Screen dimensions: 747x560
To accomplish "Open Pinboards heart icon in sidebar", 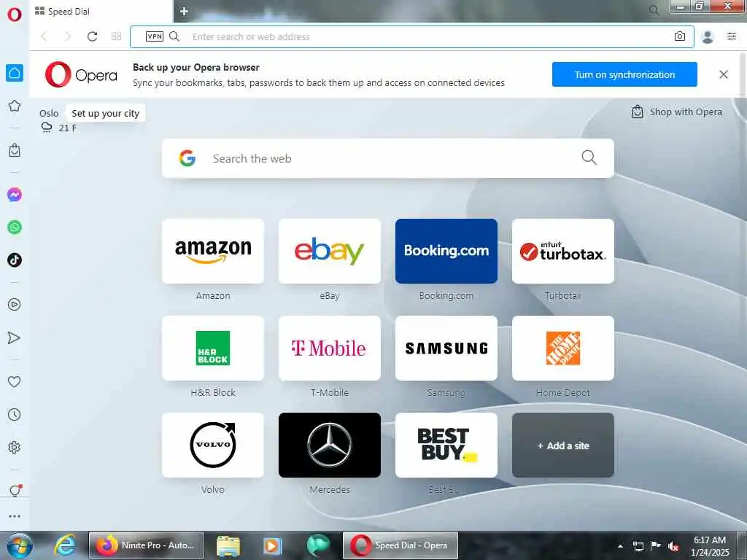I will 15,381.
